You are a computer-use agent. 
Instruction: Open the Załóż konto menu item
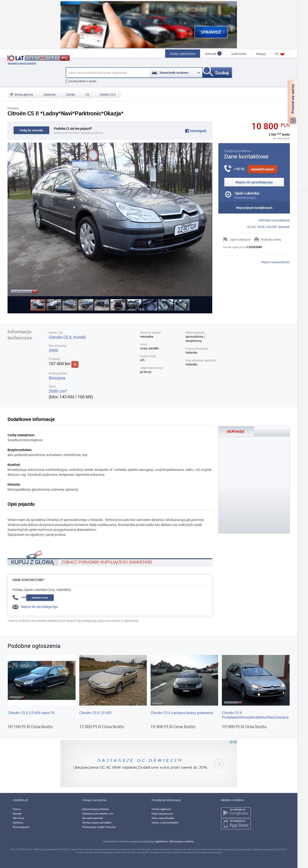239,54
